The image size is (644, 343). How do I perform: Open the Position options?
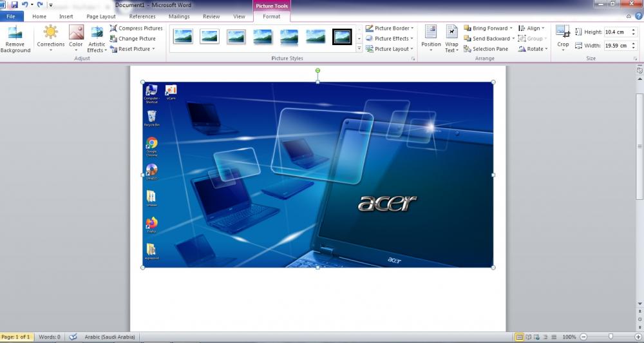tap(431, 38)
